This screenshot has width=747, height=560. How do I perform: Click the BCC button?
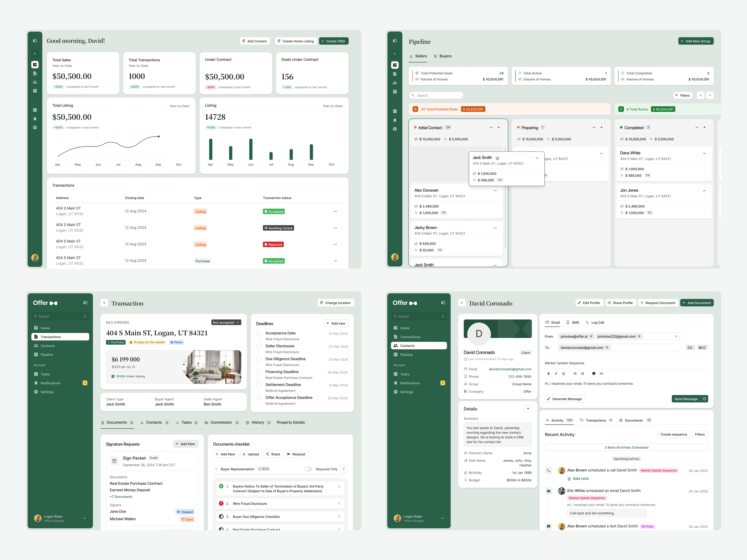[x=702, y=347]
